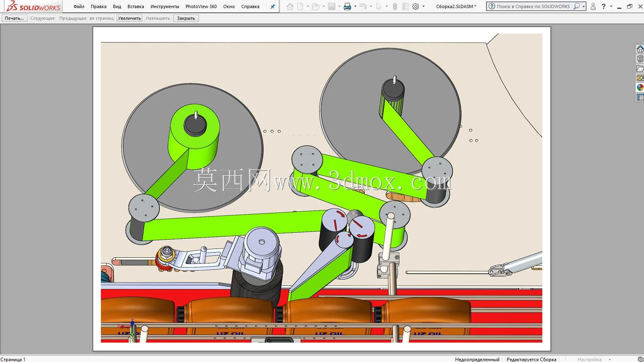This screenshot has height=362, width=644.
Task: Click the Предыдущая page button
Action: 73,18
